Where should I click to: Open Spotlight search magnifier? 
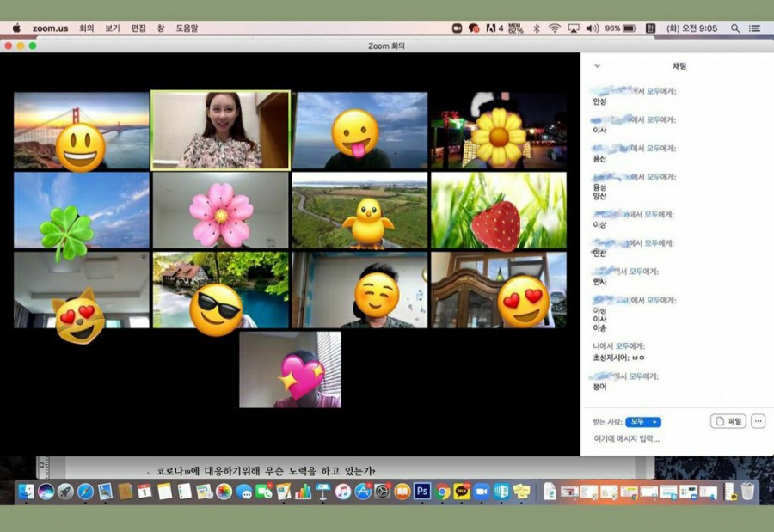click(x=735, y=28)
